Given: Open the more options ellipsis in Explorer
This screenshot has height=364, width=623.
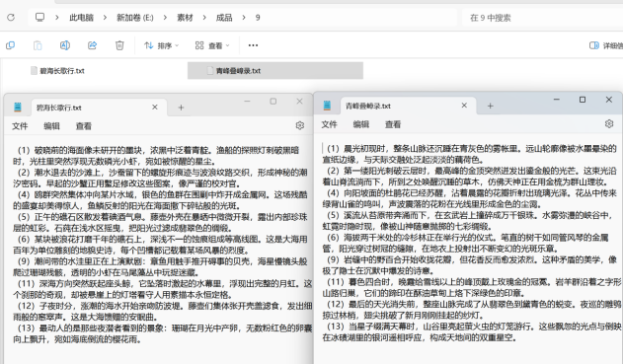Looking at the screenshot, I should 253,45.
